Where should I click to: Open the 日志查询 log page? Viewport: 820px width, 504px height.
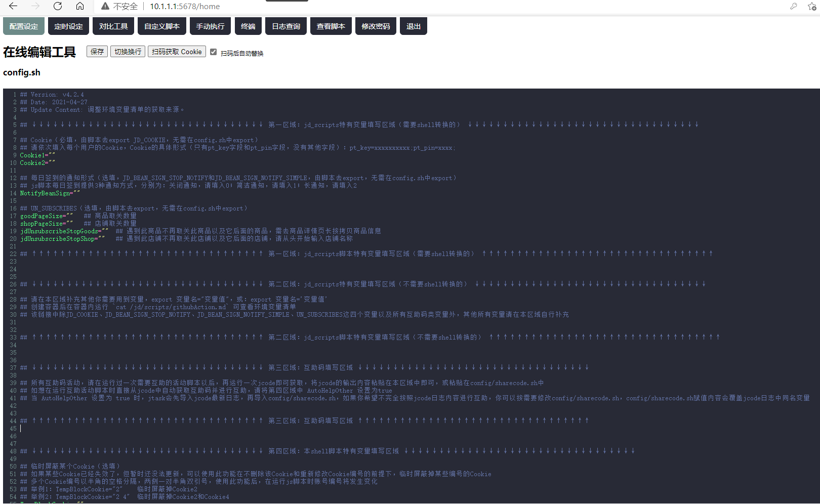[286, 26]
